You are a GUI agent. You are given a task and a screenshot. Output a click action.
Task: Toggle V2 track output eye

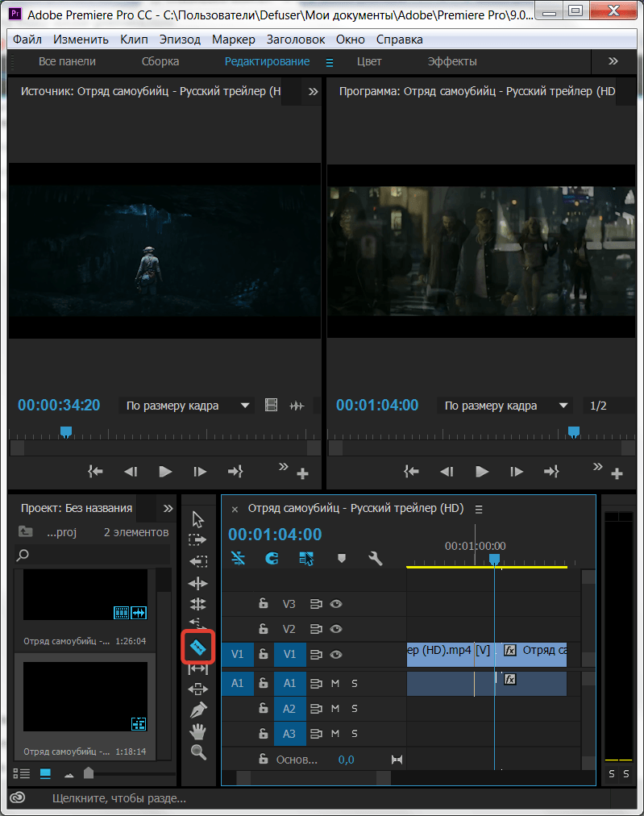[x=336, y=629]
